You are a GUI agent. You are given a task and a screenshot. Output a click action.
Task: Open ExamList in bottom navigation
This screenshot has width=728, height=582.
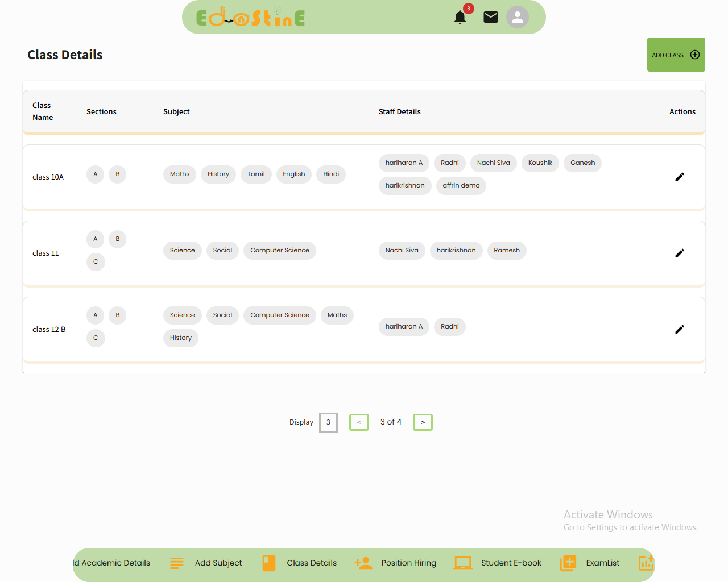[603, 563]
